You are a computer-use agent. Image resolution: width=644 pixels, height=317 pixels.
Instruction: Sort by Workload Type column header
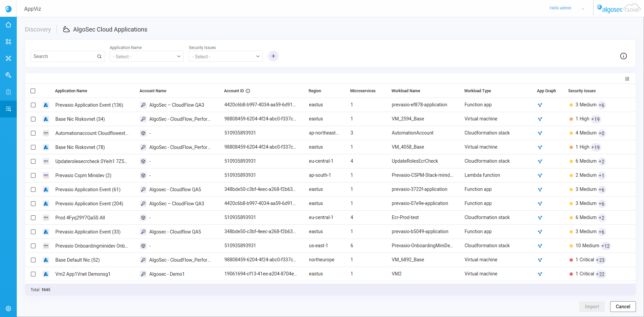pyautogui.click(x=477, y=91)
